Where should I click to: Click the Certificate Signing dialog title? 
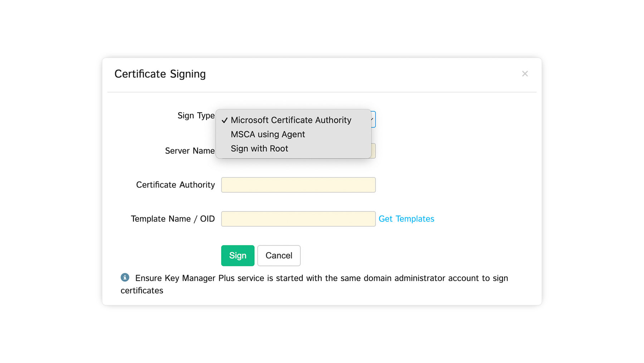[160, 74]
